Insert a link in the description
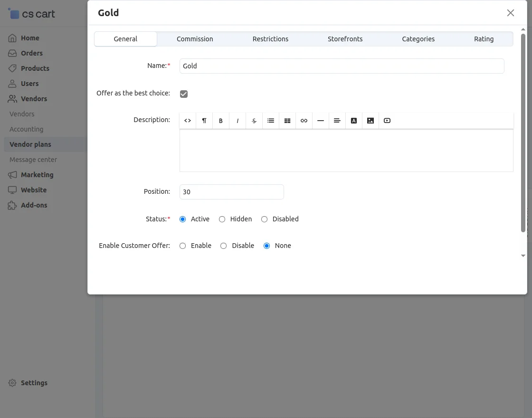 point(304,121)
